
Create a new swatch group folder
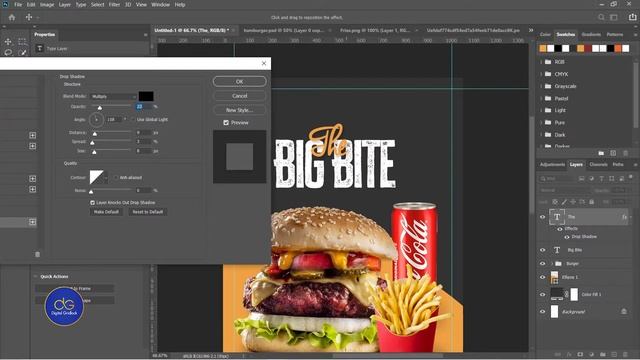[x=601, y=153]
